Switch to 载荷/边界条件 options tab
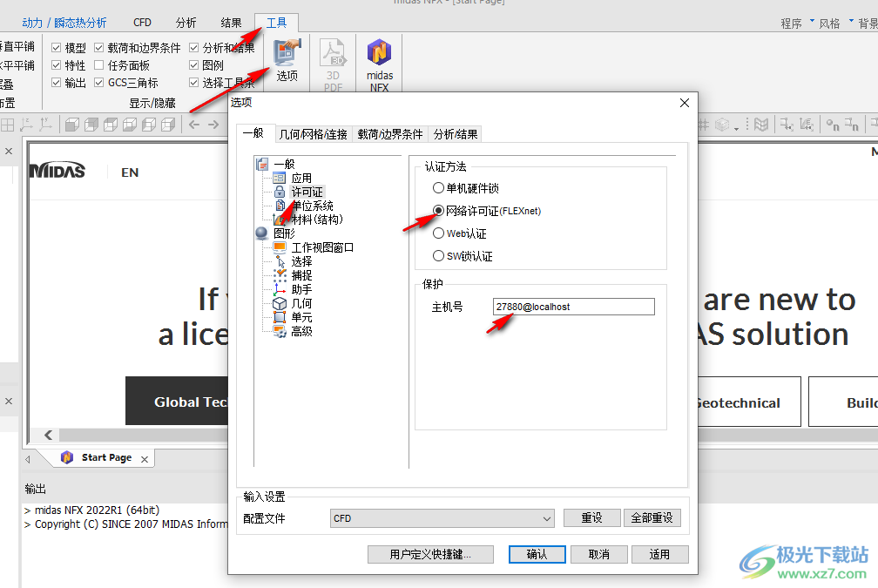The image size is (878, 588). [389, 134]
